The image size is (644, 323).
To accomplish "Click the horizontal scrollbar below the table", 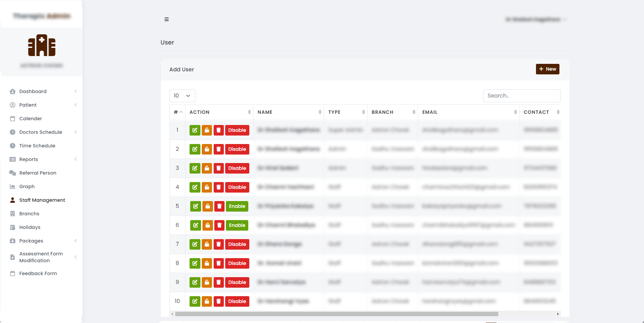I will pyautogui.click(x=336, y=314).
